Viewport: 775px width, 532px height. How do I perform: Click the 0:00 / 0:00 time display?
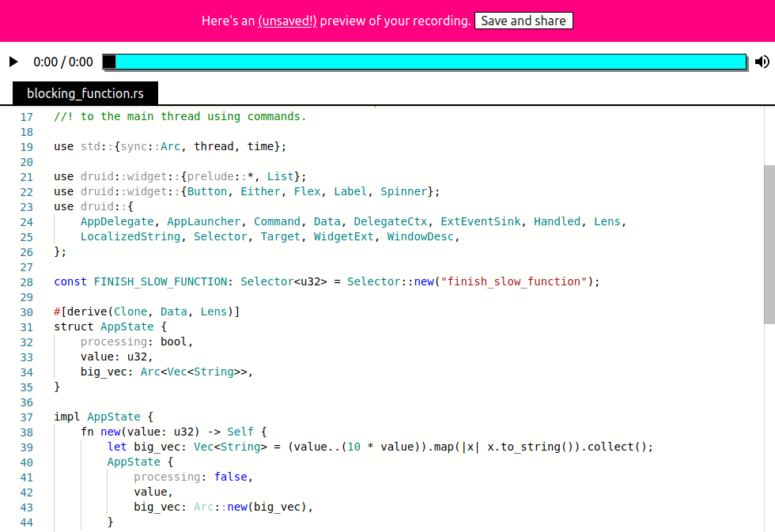coord(62,62)
